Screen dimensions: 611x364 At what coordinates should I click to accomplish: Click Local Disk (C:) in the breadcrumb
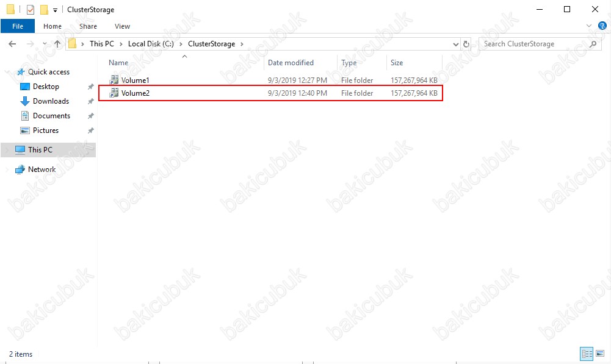pyautogui.click(x=151, y=44)
